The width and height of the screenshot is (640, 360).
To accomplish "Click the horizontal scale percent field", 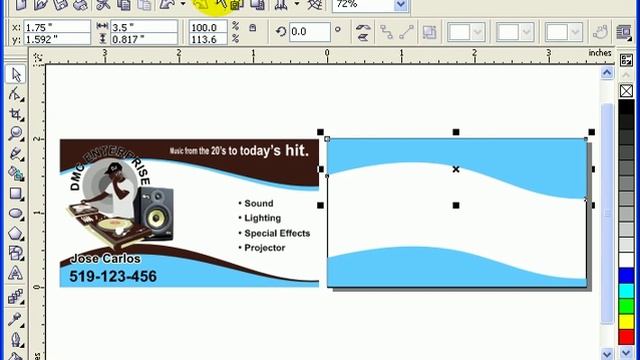I will 208,27.
